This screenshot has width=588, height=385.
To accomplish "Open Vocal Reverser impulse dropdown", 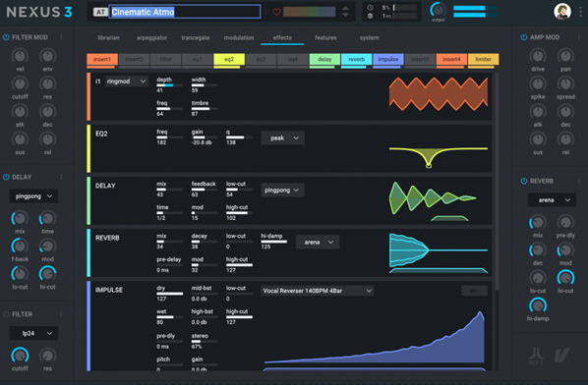I will point(318,291).
